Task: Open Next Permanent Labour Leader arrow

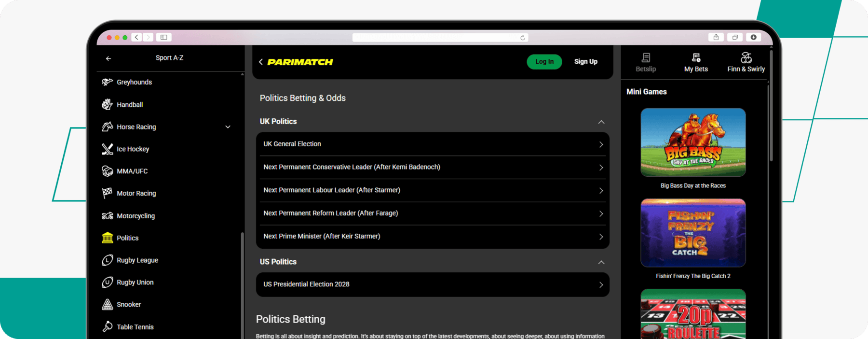Action: (601, 191)
